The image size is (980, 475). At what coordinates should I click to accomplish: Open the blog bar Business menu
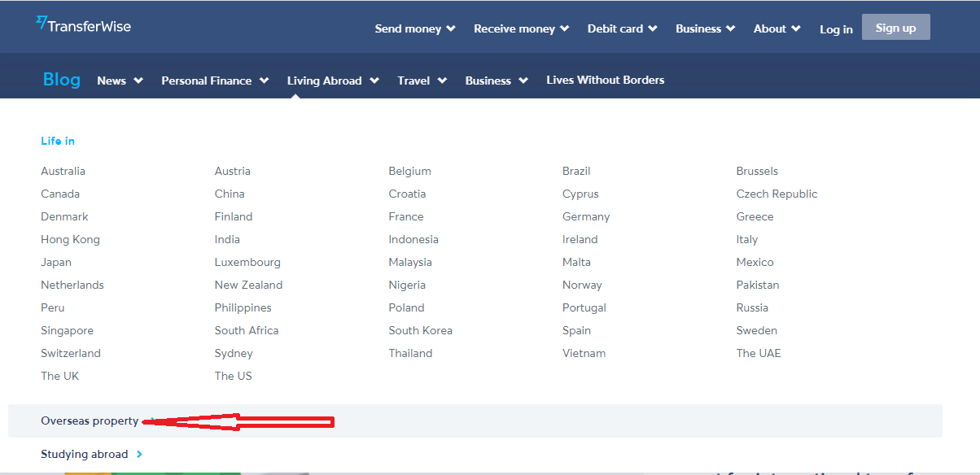[497, 81]
